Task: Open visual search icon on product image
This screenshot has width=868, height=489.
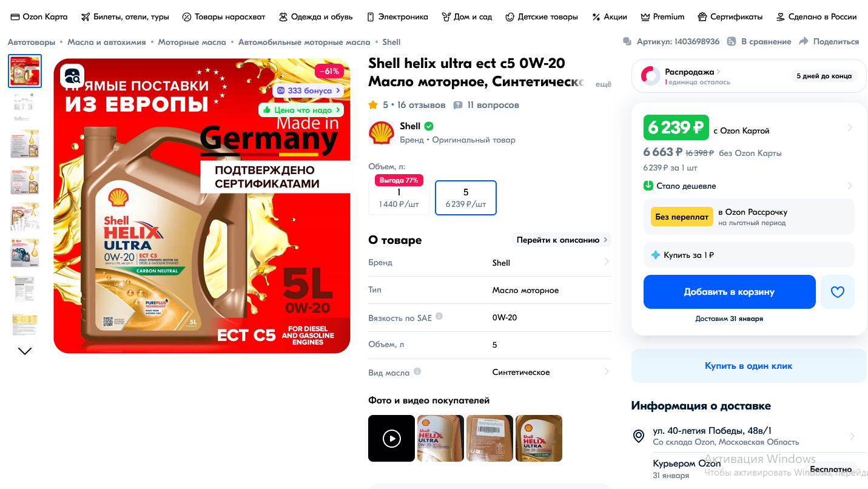Action: tap(72, 76)
